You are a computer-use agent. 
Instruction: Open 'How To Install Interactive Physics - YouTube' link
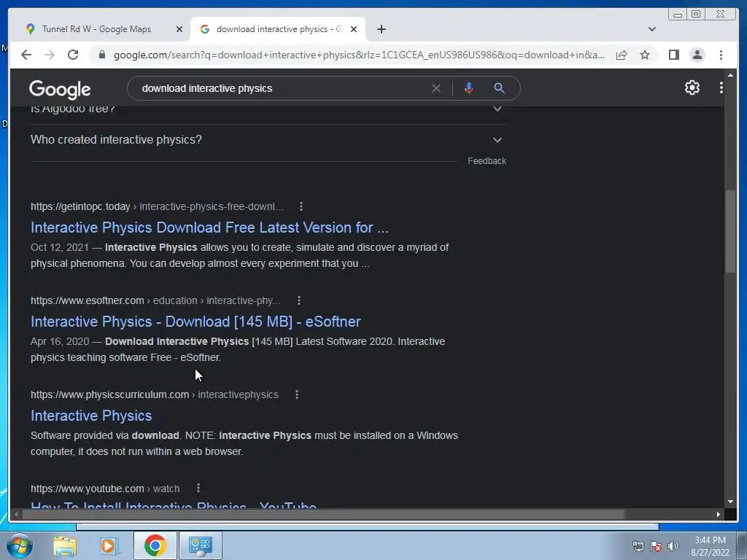(174, 505)
